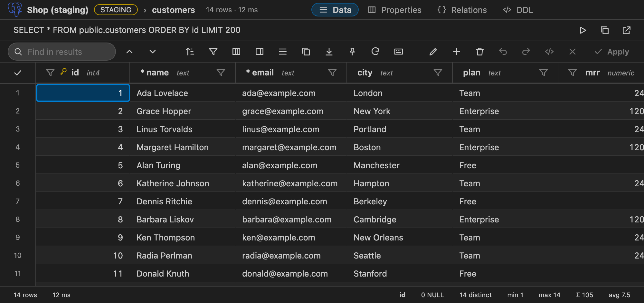The image size is (644, 303).
Task: Open the filter for the mrr column
Action: (x=573, y=73)
